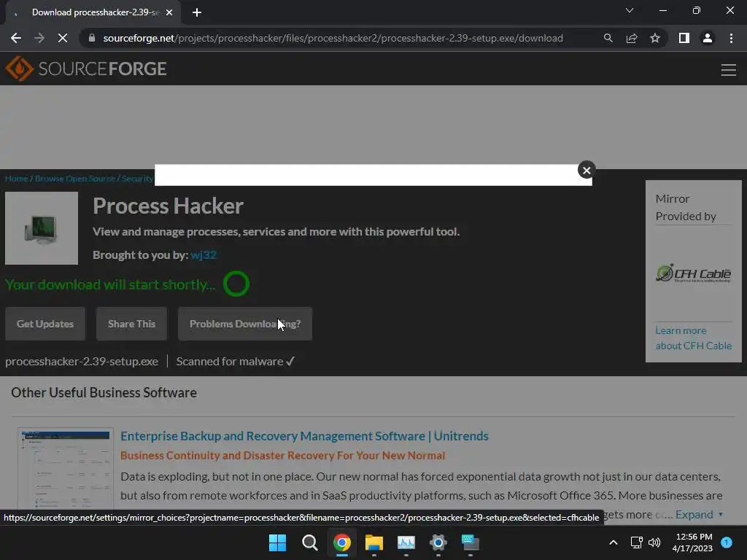This screenshot has height=560, width=747.
Task: Stop page loading with X button
Action: [x=63, y=38]
